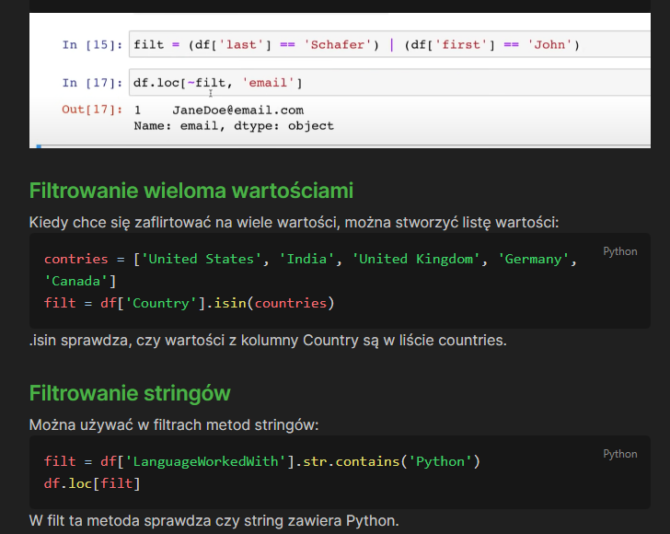Click the Out[17] JaneDoe@email.com output
Viewport: 670px width, 534px height.
coord(237,110)
